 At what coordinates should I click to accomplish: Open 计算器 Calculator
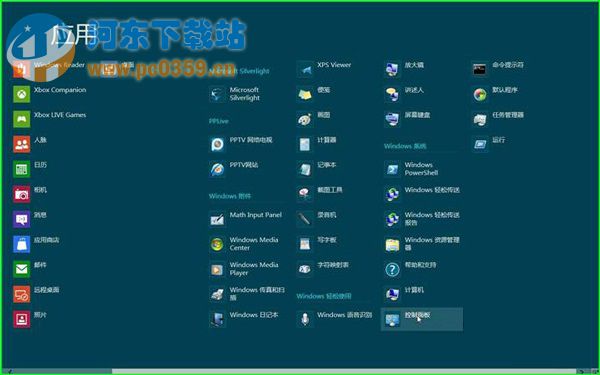[x=317, y=144]
